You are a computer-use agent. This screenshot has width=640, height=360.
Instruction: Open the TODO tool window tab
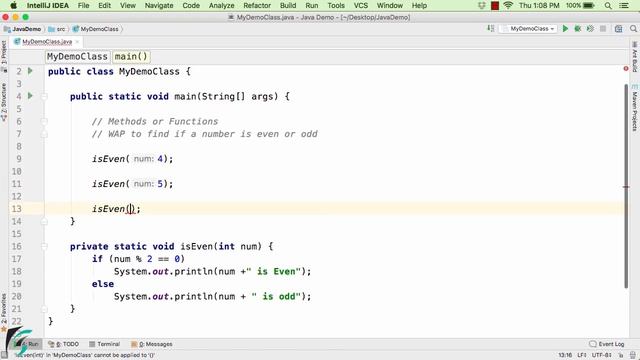(x=63, y=344)
